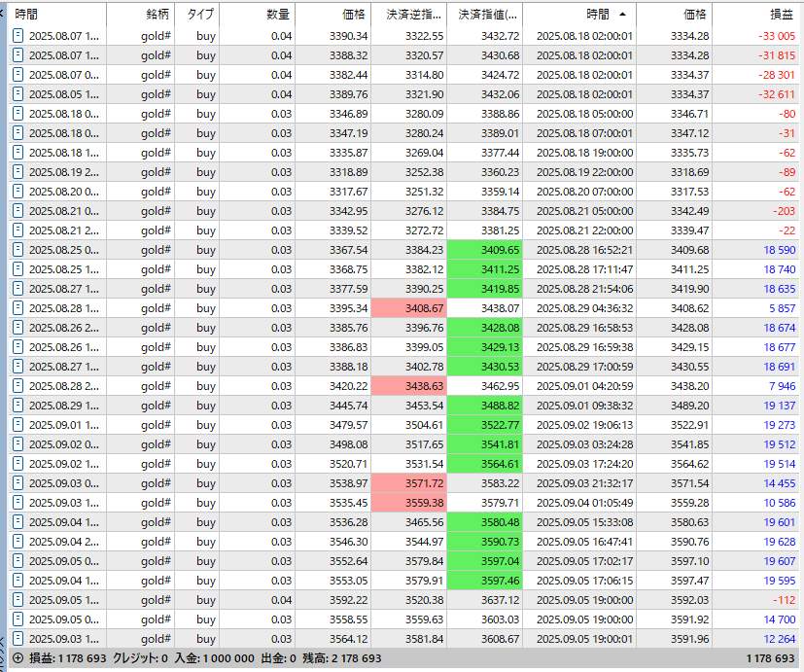Click the profit value 19 514
Image resolution: width=804 pixels, height=672 pixels.
(x=780, y=464)
